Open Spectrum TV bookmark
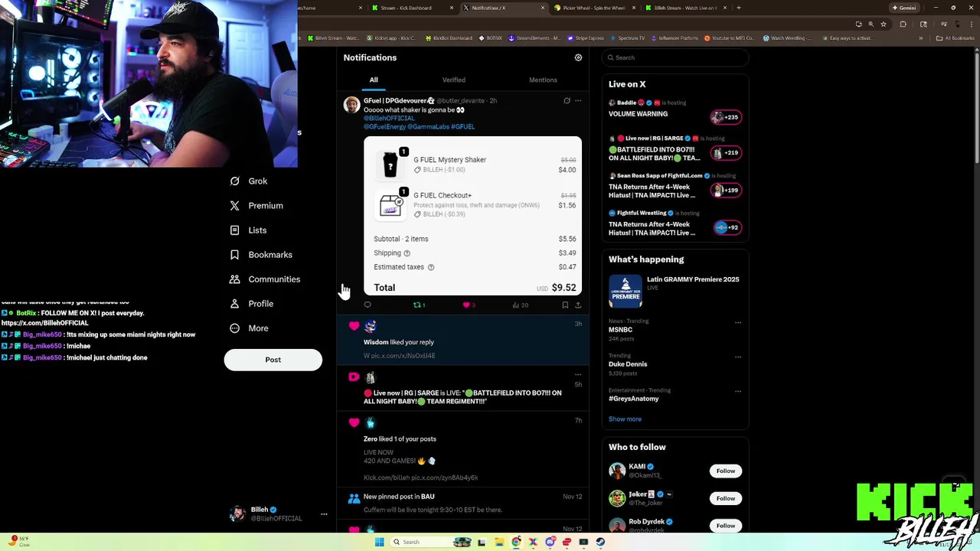Screen dimensions: 980x551 [x=626, y=38]
